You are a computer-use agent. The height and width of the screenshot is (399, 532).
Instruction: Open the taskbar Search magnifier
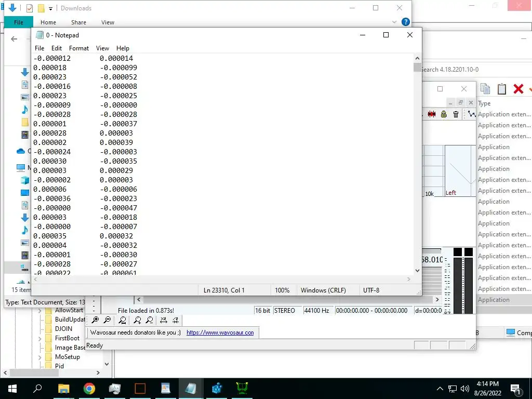pyautogui.click(x=37, y=389)
